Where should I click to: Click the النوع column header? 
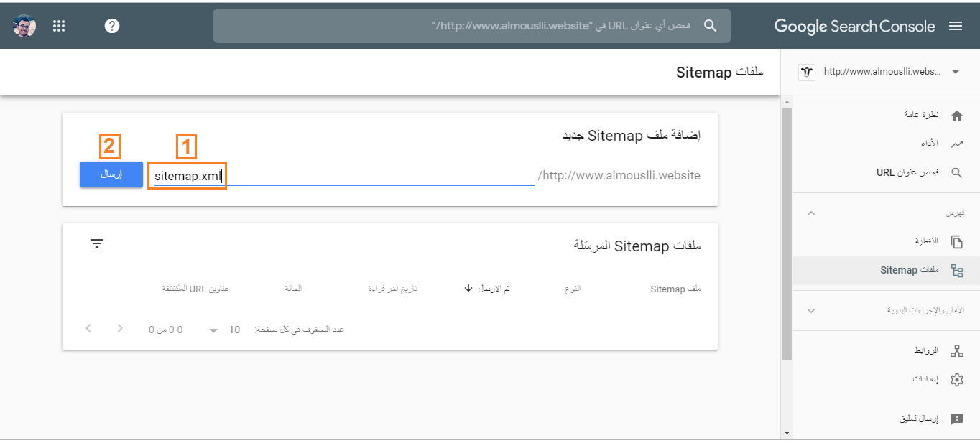tap(573, 289)
